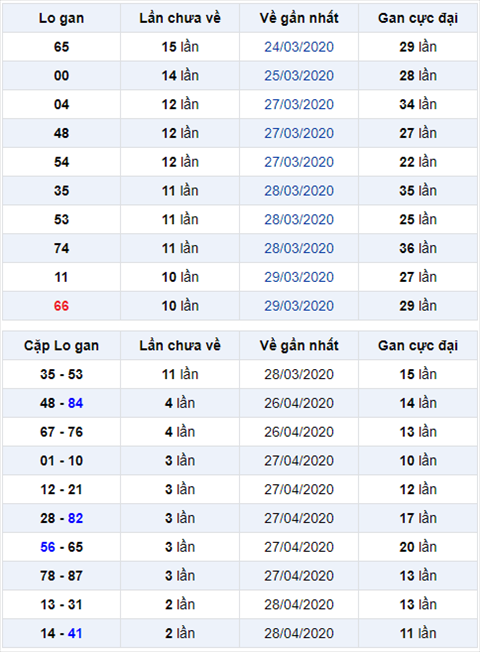Select date 26/04/2020 in row 48 - 84
This screenshot has width=480, height=652.
coord(299,403)
